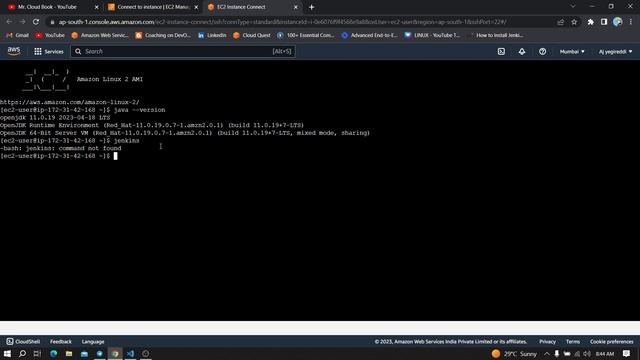Screen dimensions: 640x360
Task: Open YouTube bookmark
Action: [50, 35]
